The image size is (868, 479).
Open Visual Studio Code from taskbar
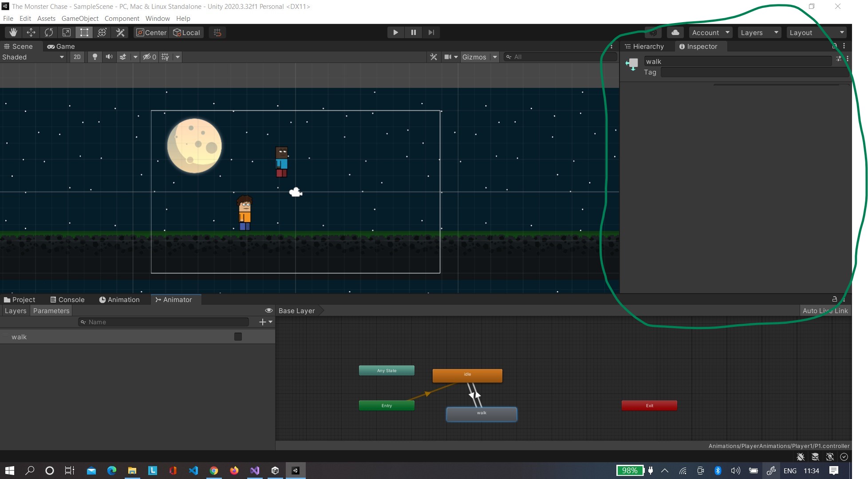tap(193, 471)
